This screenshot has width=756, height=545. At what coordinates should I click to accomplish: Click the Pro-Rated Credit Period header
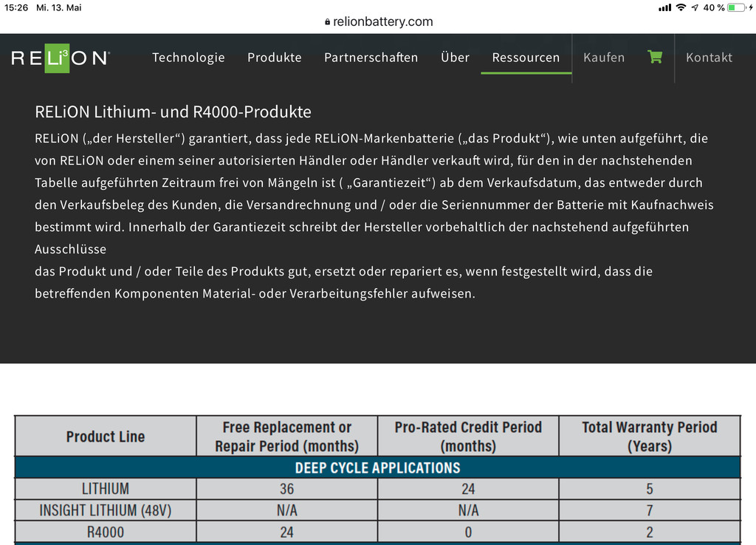coord(468,436)
